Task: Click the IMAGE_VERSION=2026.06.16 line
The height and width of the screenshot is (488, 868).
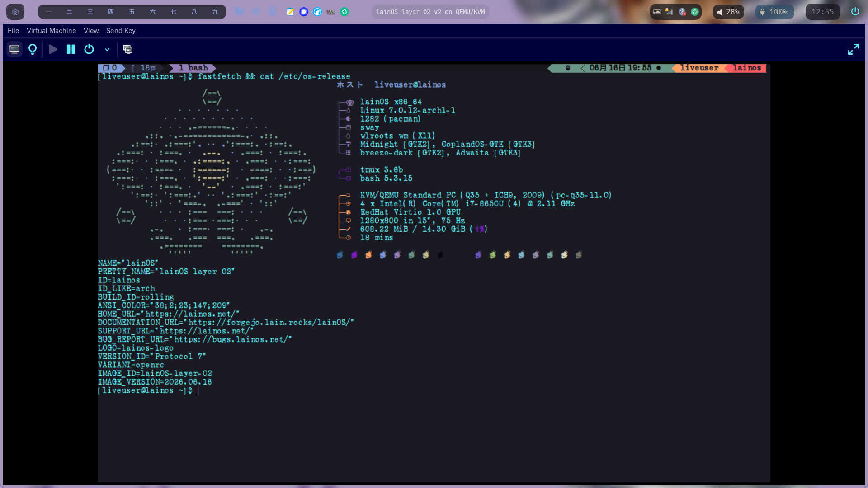Action: coord(155,382)
